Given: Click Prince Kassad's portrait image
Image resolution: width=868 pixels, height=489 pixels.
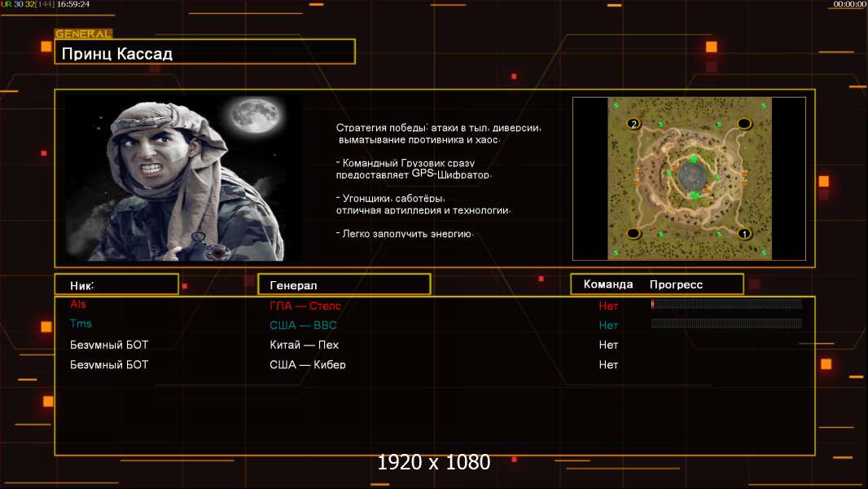Looking at the screenshot, I should click(x=183, y=178).
